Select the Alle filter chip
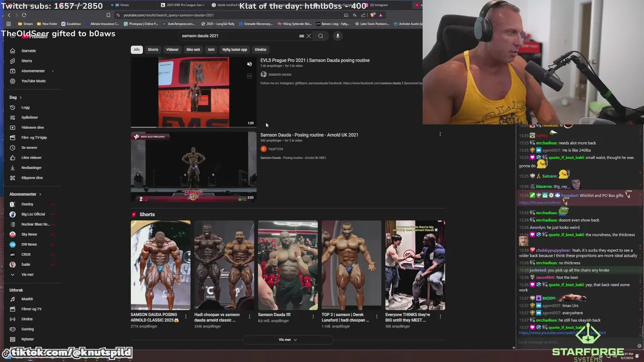The height and width of the screenshot is (362, 644). 136,49
